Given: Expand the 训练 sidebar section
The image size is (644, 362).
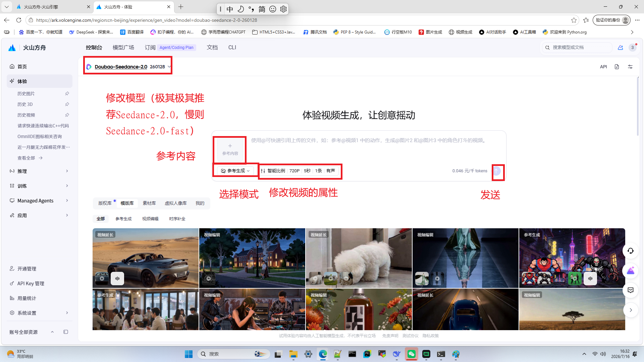Looking at the screenshot, I should [x=40, y=186].
